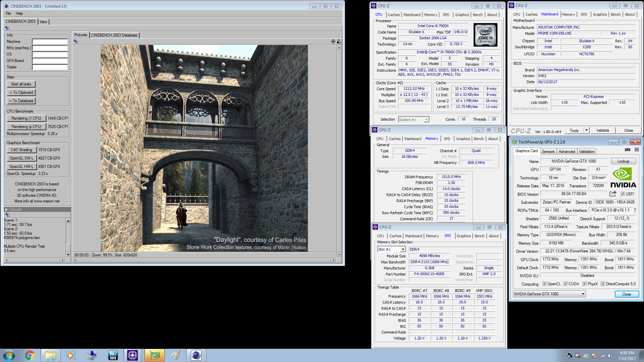Open the Socket #1 selection dropdown
Viewport: 644px width, 362px height.
tap(414, 120)
